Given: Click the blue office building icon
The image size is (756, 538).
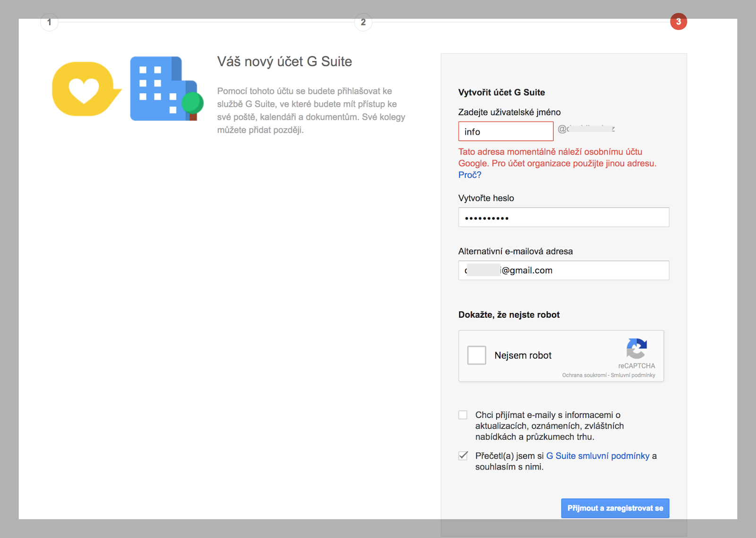Looking at the screenshot, I should (x=167, y=88).
